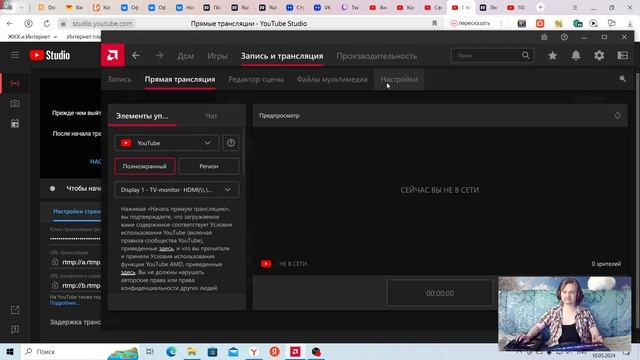Image resolution: width=640 pixels, height=360 pixels.
Task: Click the share arrow icon in Studio sidebar
Action: point(15,310)
